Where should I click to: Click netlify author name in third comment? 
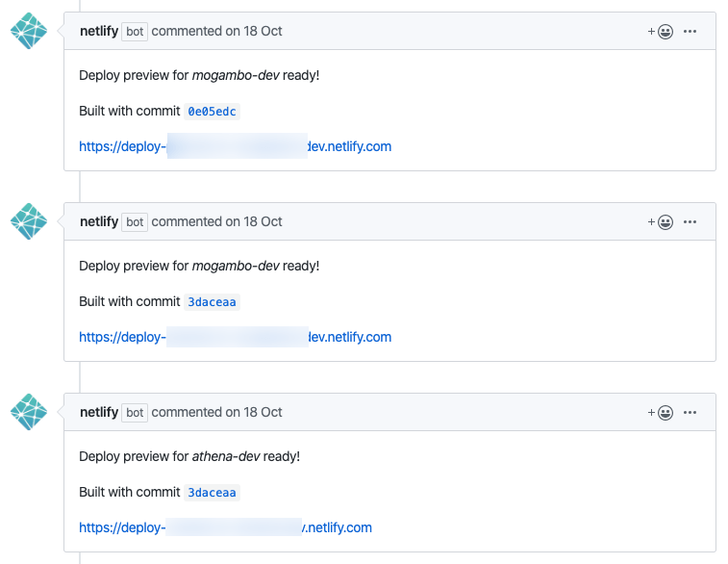tap(99, 413)
